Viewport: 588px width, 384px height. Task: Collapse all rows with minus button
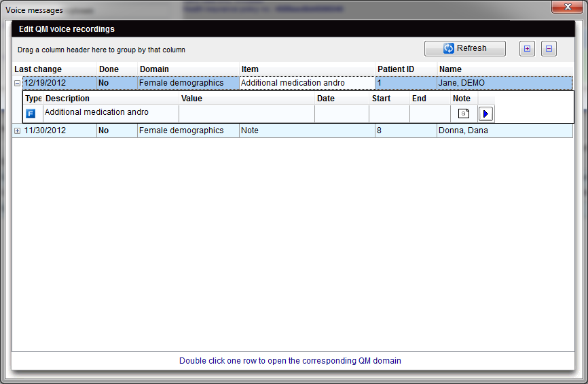tap(549, 48)
